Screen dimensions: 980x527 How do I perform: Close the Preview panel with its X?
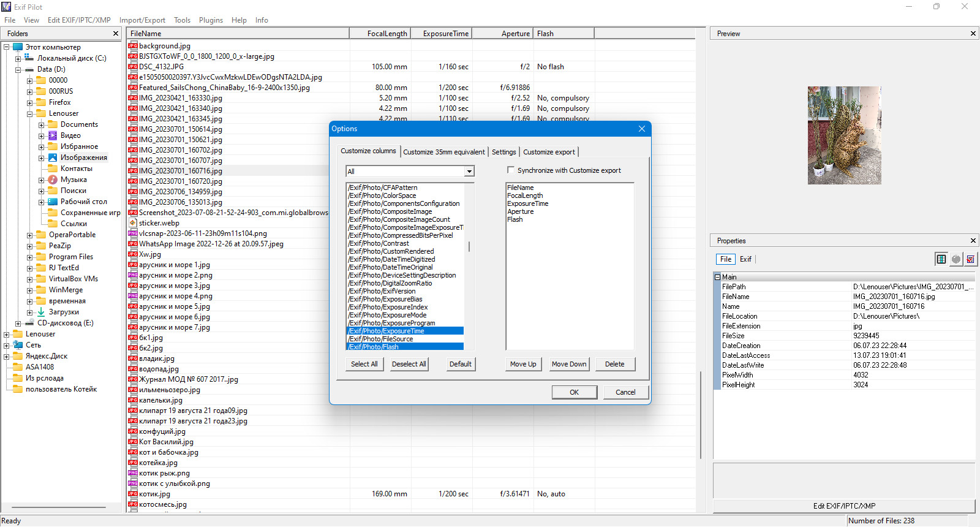tap(973, 34)
